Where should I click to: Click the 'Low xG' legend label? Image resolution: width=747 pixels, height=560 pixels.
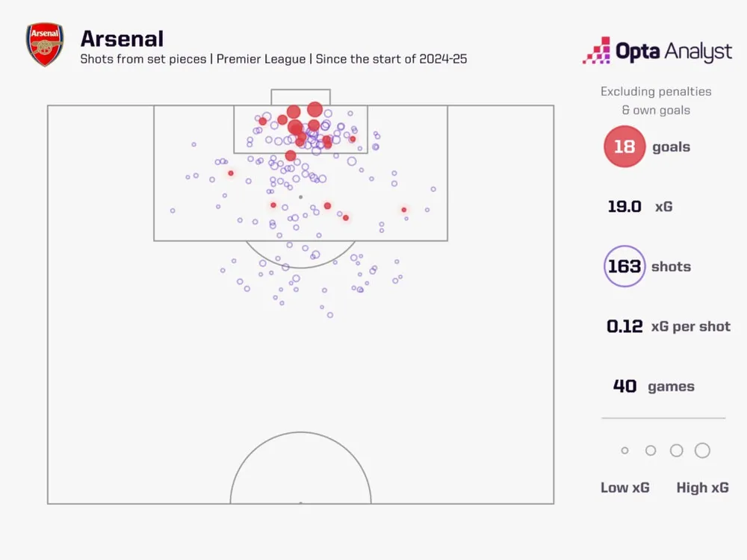click(x=625, y=488)
